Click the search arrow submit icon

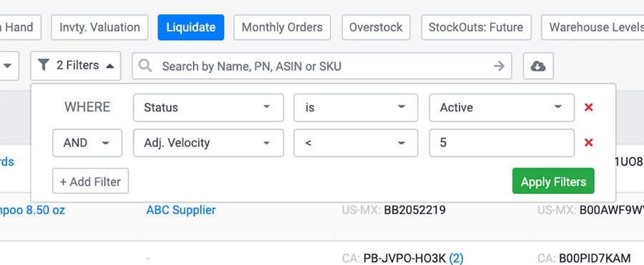point(499,66)
